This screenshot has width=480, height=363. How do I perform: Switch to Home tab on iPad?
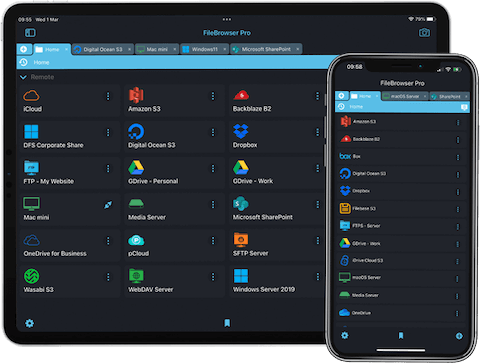[52, 49]
